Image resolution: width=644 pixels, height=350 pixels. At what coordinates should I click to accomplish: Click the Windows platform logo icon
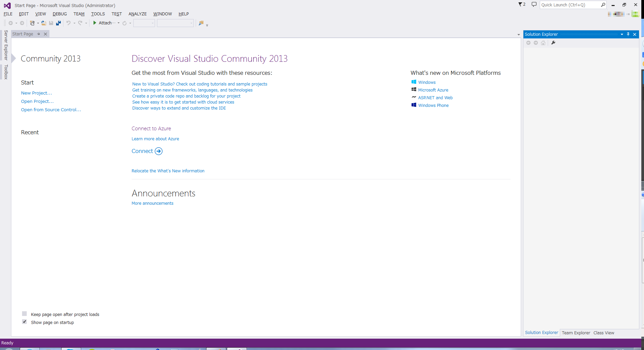tap(414, 82)
